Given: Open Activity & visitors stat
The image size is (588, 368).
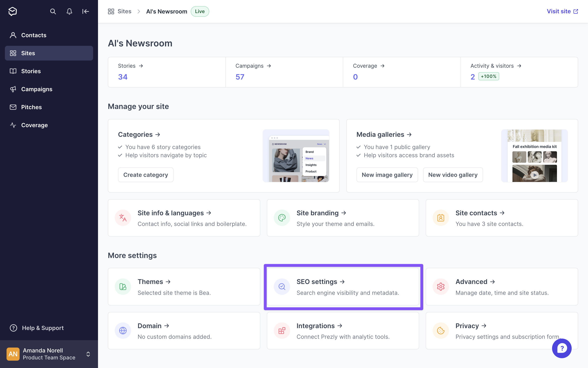Looking at the screenshot, I should coord(519,72).
